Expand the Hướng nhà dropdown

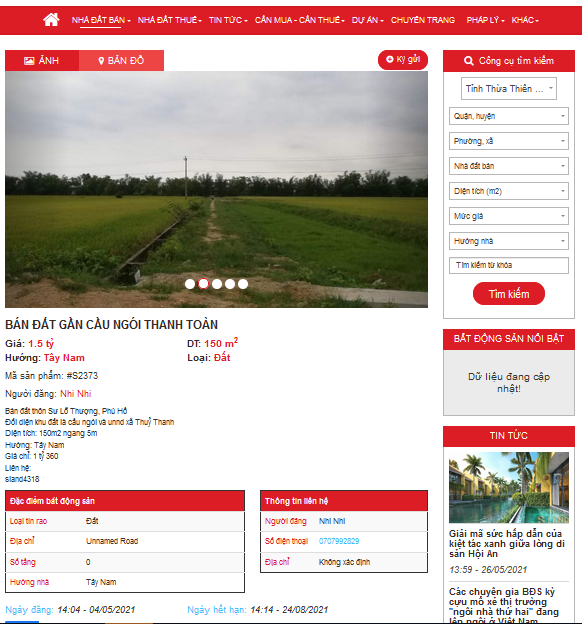tap(509, 241)
